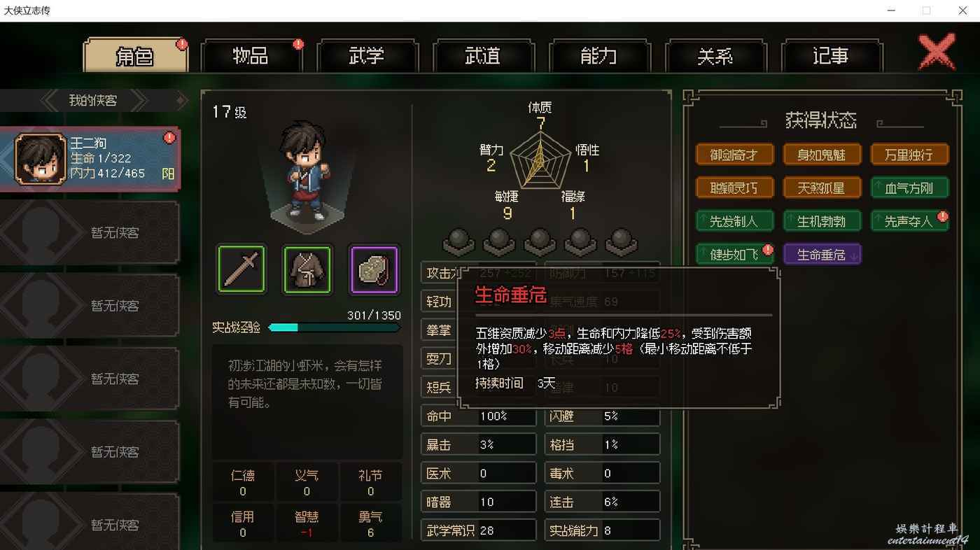The width and height of the screenshot is (980, 550).
Task: Select the 御剑奇才 status tag
Action: pyautogui.click(x=734, y=155)
